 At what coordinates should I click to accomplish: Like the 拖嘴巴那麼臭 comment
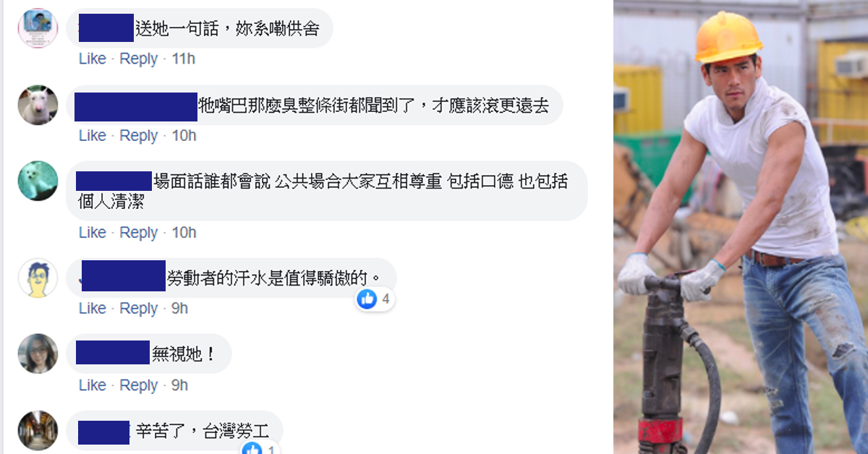[92, 135]
